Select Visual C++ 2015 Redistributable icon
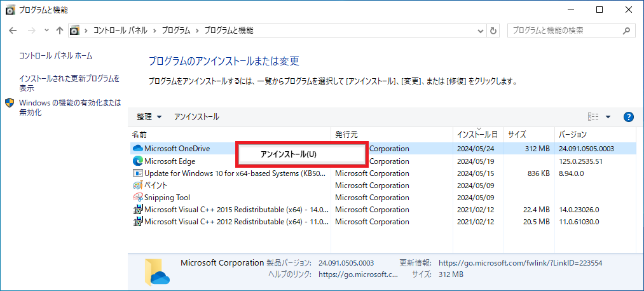The image size is (644, 291). 137,210
